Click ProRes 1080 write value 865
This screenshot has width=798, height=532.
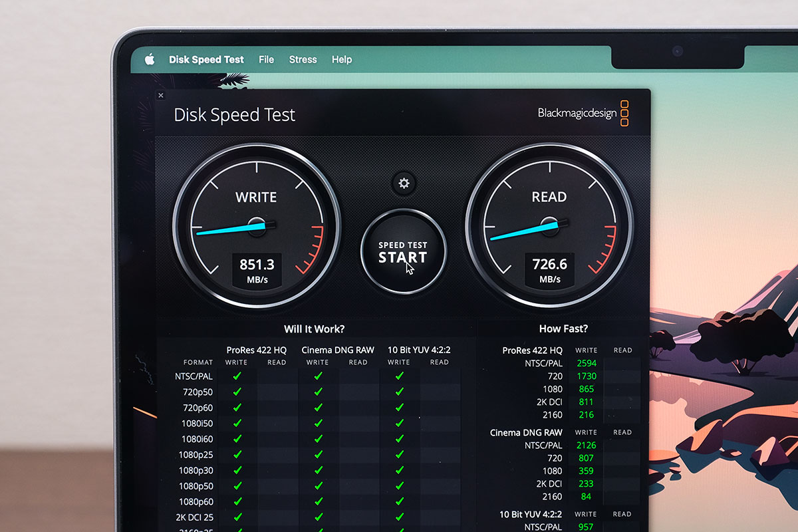coord(587,389)
